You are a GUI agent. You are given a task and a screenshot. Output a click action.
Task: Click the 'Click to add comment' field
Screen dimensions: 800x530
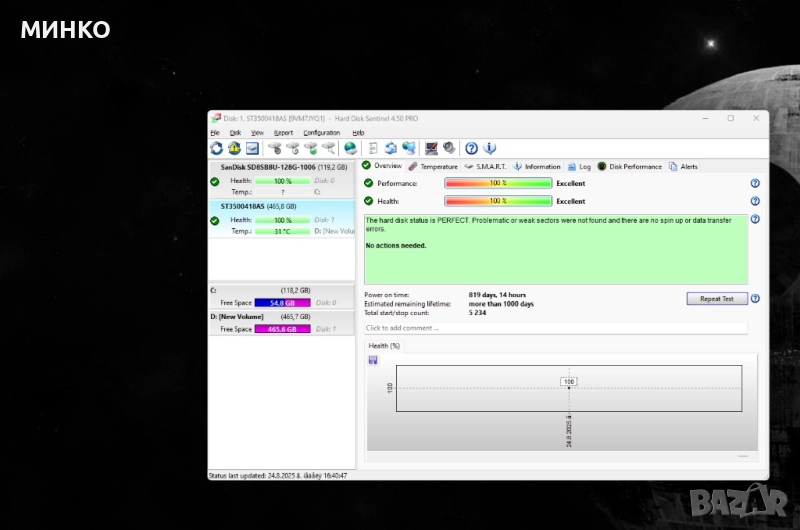click(x=555, y=328)
